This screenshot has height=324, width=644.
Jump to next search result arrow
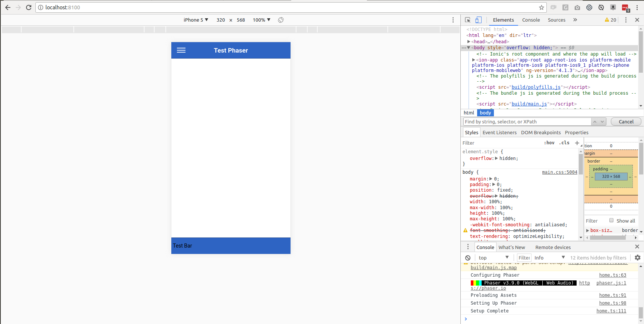click(x=602, y=122)
